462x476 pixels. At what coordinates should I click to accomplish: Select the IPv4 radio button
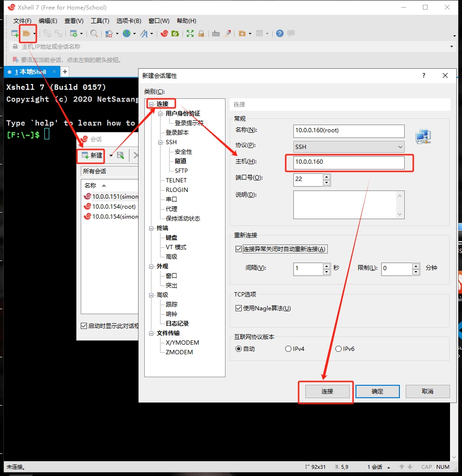[288, 349]
